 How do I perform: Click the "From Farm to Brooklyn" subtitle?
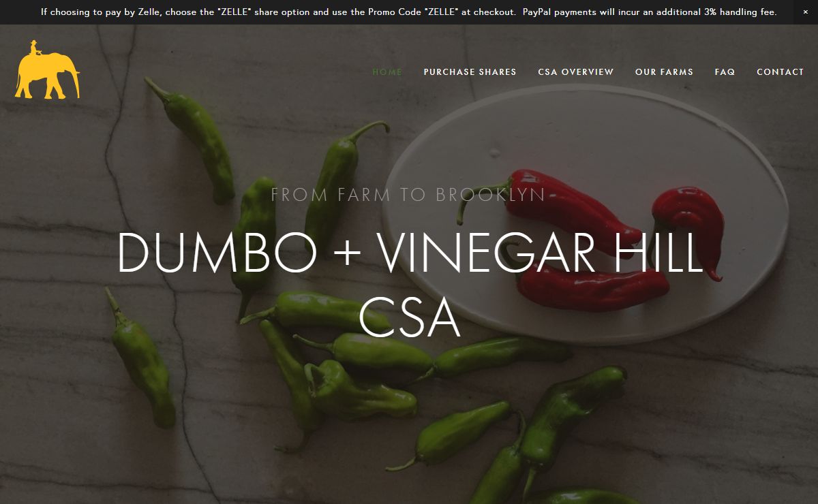(408, 195)
